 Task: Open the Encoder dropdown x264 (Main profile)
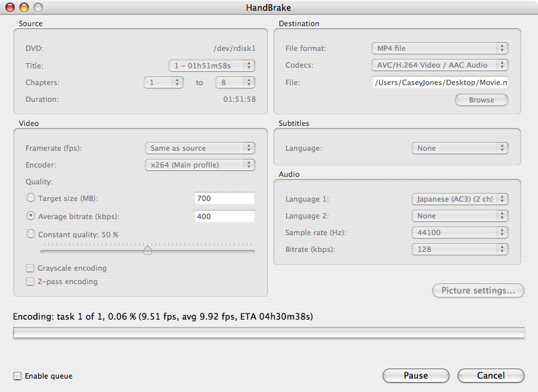pyautogui.click(x=200, y=165)
